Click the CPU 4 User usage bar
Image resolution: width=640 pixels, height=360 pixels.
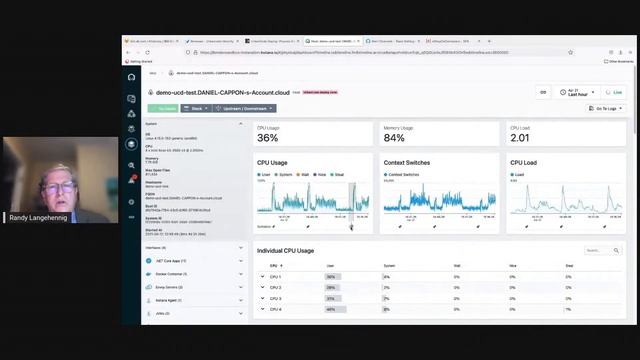click(x=335, y=309)
